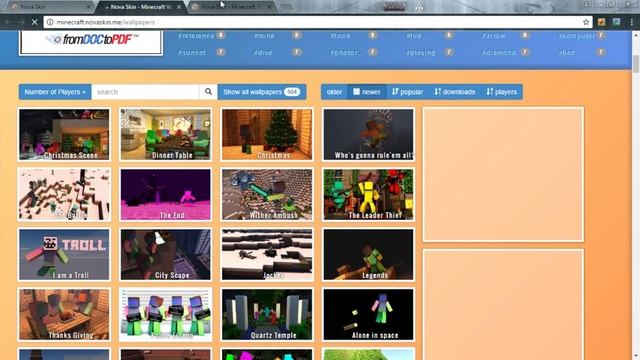This screenshot has width=640, height=360.
Task: Click the orange extension icon in the toolbar
Action: pyautogui.click(x=602, y=22)
